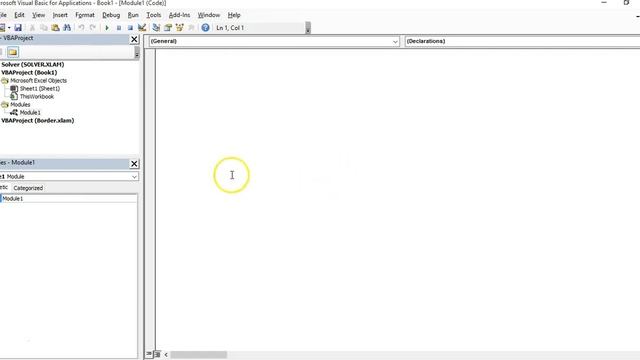Open the Help menu
The width and height of the screenshot is (640, 360).
tap(234, 15)
